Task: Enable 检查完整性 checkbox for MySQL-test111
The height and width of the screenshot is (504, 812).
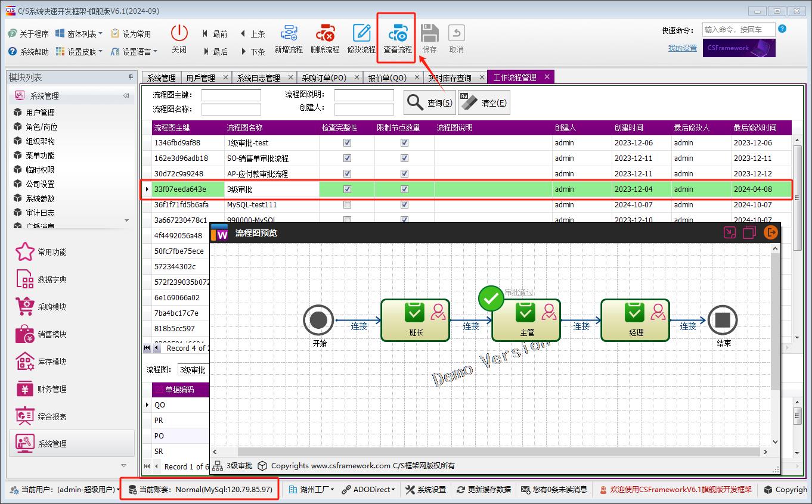Action: tap(348, 205)
